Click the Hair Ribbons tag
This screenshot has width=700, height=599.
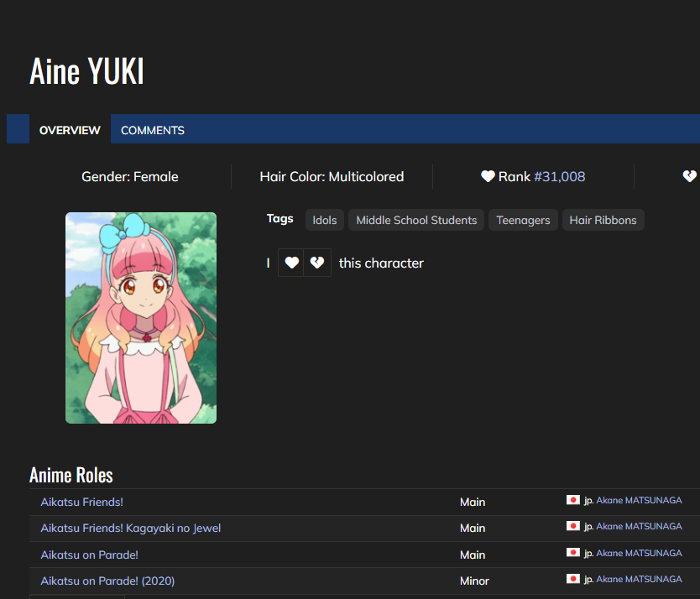(603, 220)
